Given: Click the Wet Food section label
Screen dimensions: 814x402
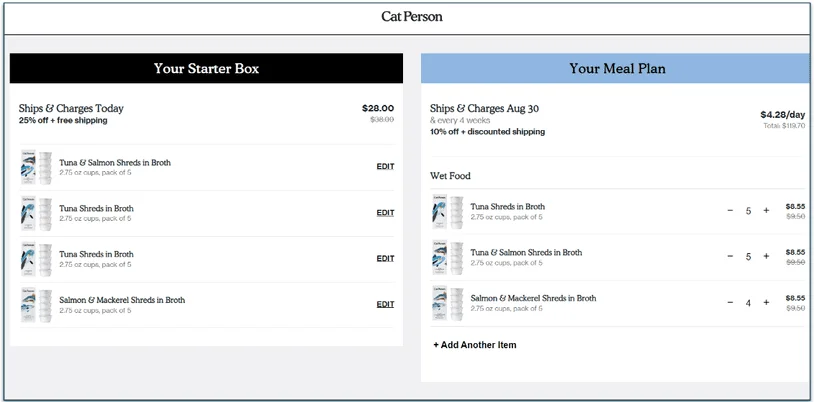Looking at the screenshot, I should click(450, 176).
